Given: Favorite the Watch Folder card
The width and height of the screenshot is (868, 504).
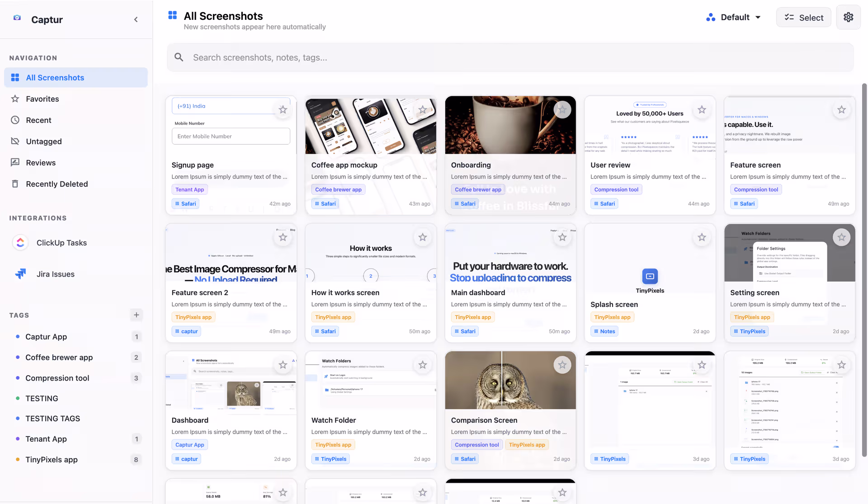Looking at the screenshot, I should point(423,364).
